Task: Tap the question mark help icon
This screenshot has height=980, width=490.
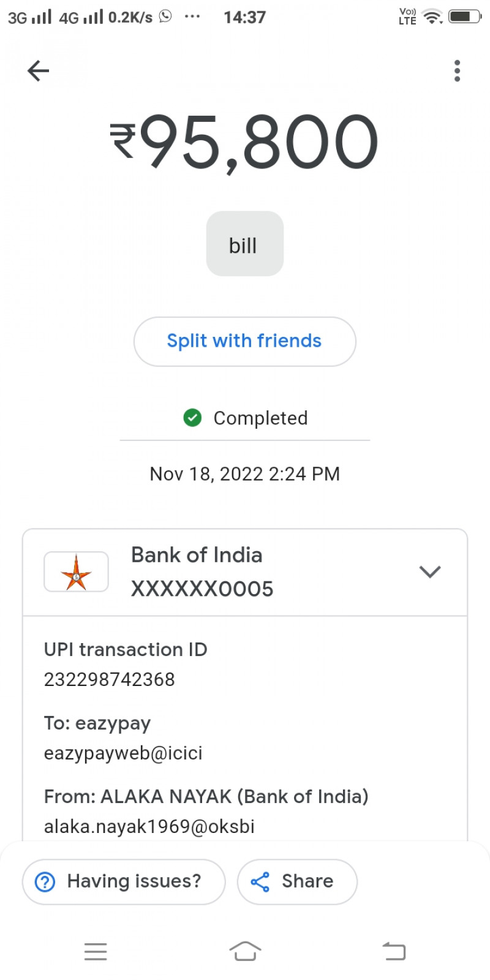Action: pos(45,882)
